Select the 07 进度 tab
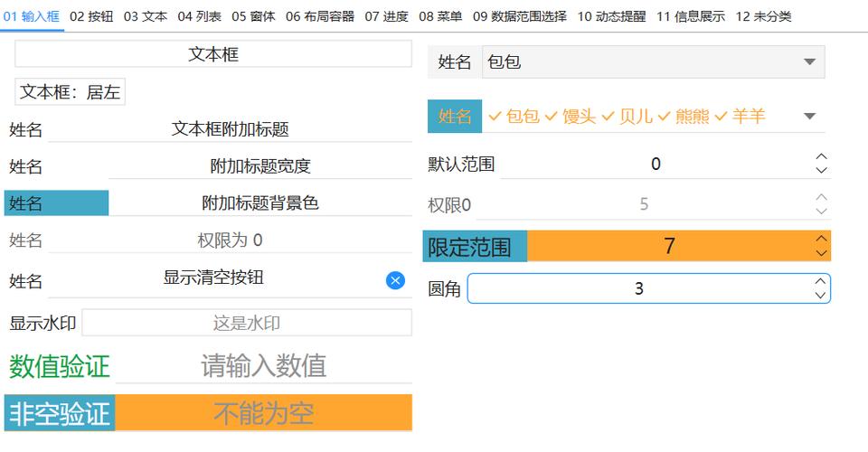Screen dimensions: 868x452 click(386, 16)
